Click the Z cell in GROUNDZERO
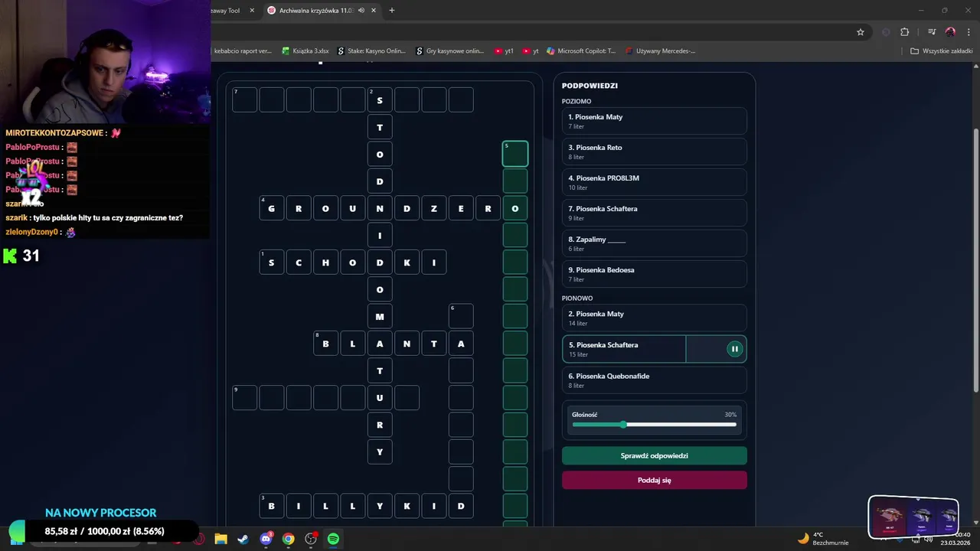This screenshot has width=980, height=551. pos(434,208)
